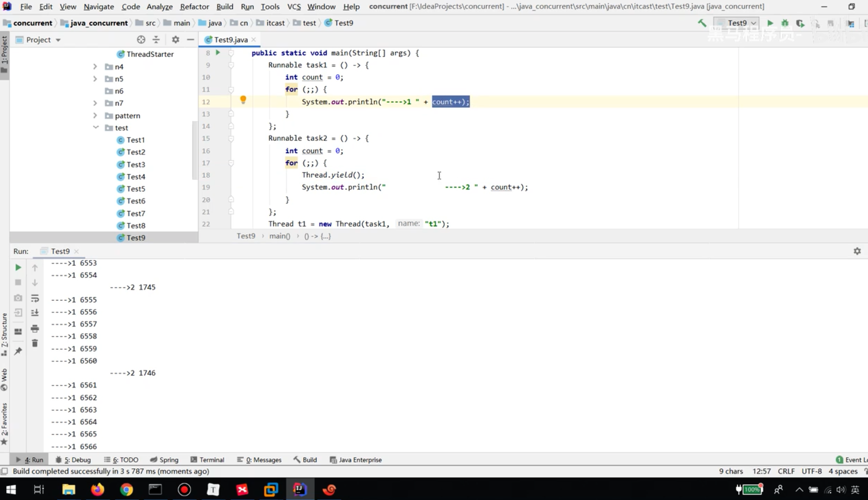Viewport: 868px width, 500px height.
Task: Click UTF-8 encoding in status bar
Action: point(811,471)
